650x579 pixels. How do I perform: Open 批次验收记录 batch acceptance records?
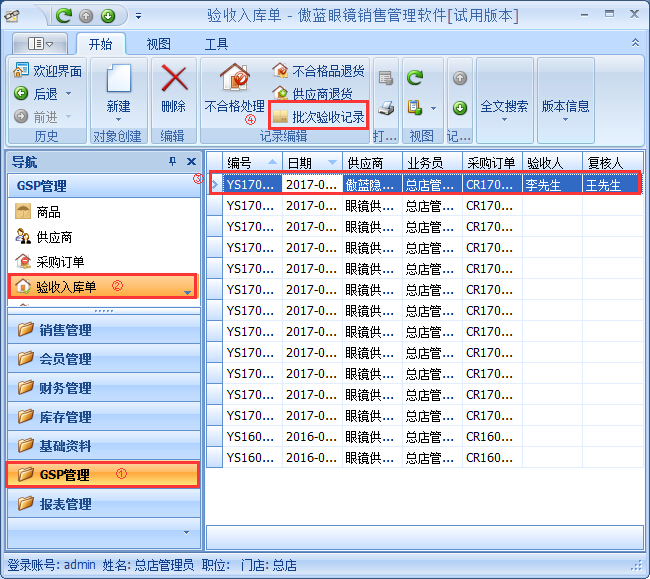pos(318,116)
